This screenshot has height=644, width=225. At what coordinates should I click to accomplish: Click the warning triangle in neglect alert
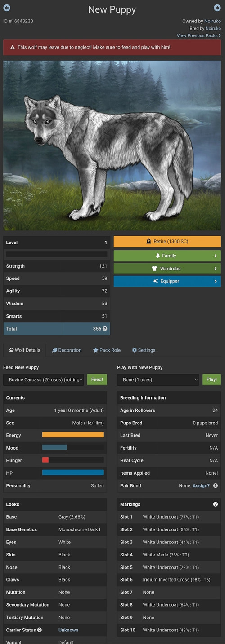(13, 47)
